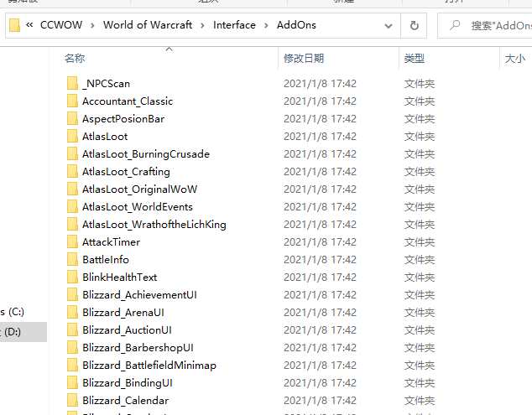
Task: Click the AtlasLoot_WorldEvents folder name
Action: (138, 207)
